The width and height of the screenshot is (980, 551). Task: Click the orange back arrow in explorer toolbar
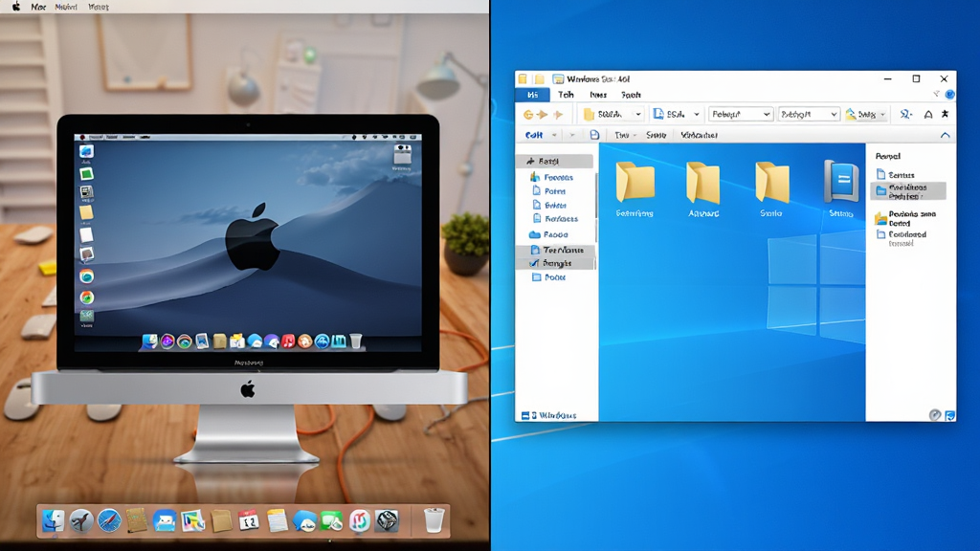click(x=528, y=115)
